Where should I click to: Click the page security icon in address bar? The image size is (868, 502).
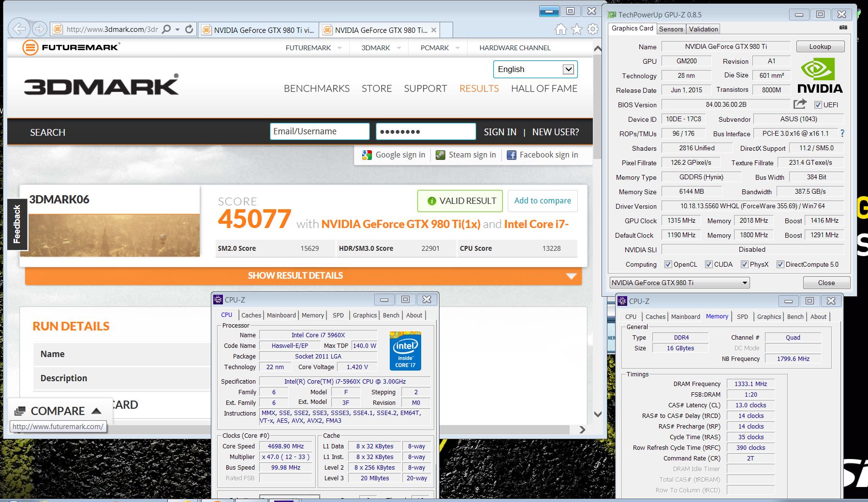(58, 29)
